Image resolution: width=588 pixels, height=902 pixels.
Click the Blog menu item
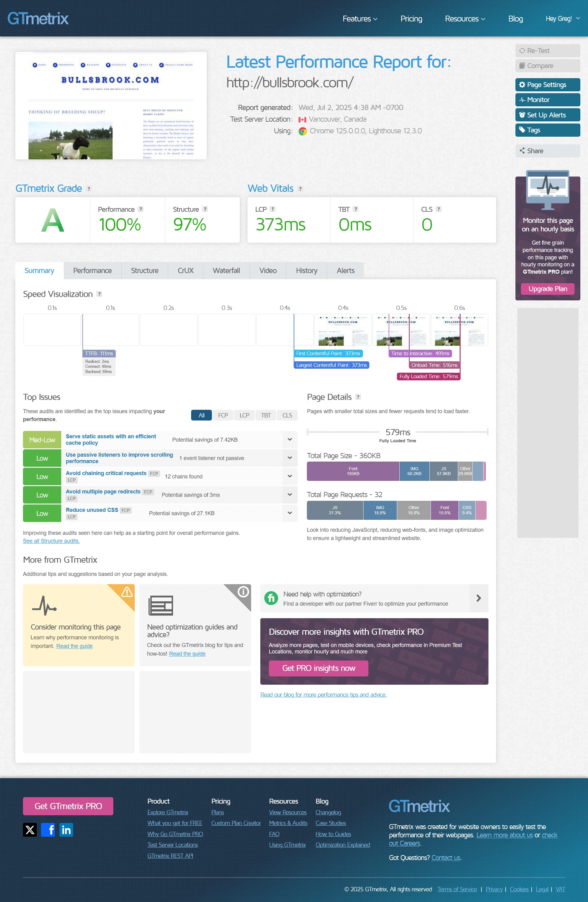[515, 19]
